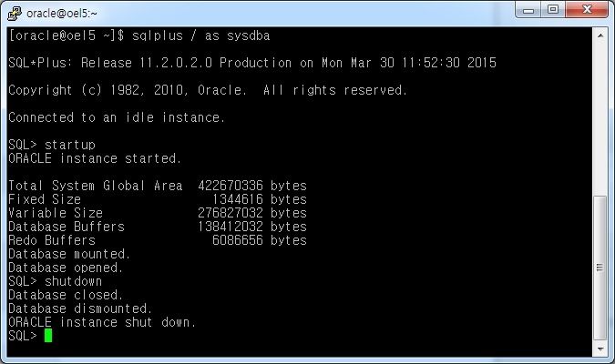Click the 'Database opened.' line

(66, 268)
